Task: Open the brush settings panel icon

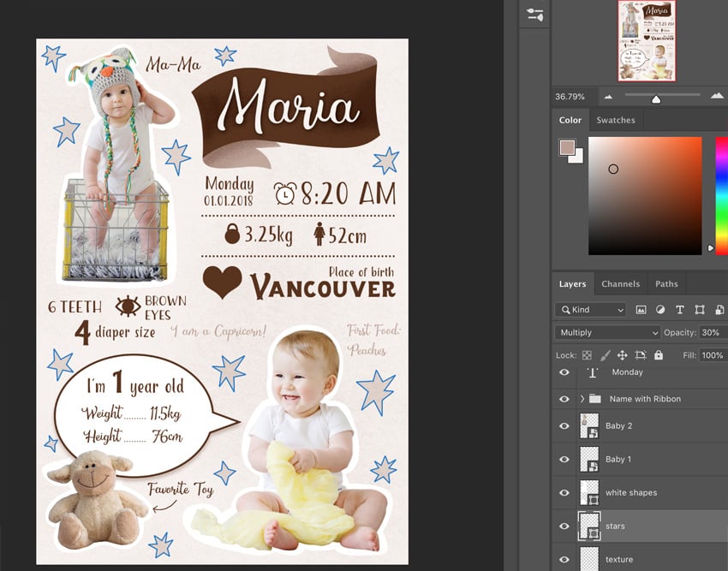Action: 535,15
